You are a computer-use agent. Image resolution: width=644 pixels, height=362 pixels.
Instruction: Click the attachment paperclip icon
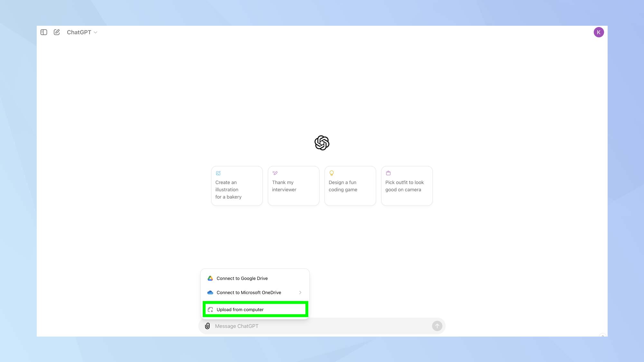tap(207, 326)
